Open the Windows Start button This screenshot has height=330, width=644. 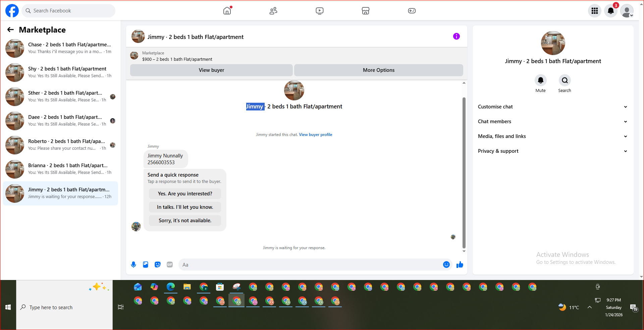pyautogui.click(x=8, y=307)
